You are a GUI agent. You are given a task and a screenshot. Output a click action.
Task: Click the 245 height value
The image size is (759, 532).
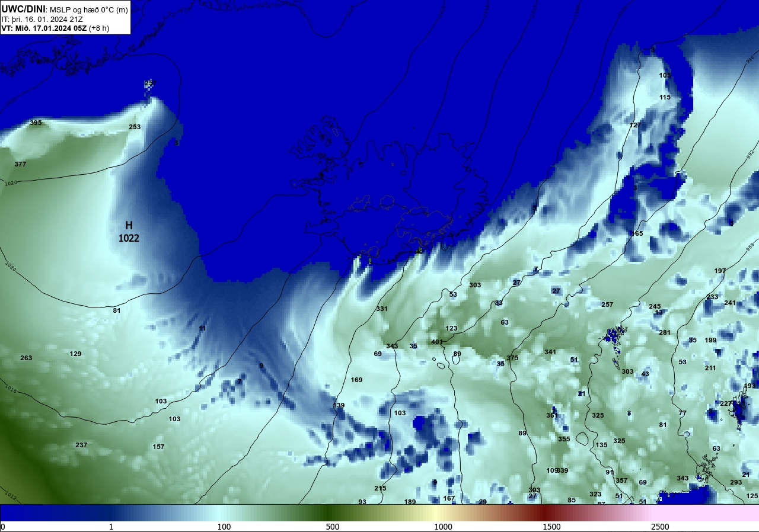[655, 306]
